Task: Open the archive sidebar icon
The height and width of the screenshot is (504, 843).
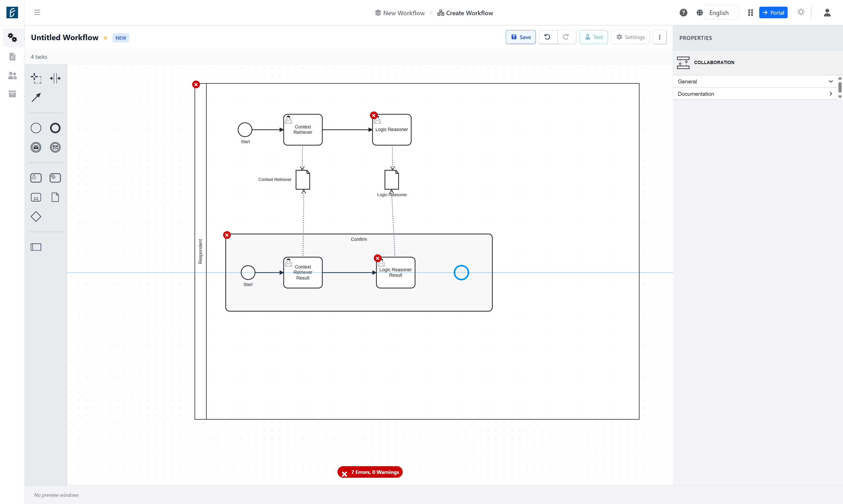Action: [13, 94]
